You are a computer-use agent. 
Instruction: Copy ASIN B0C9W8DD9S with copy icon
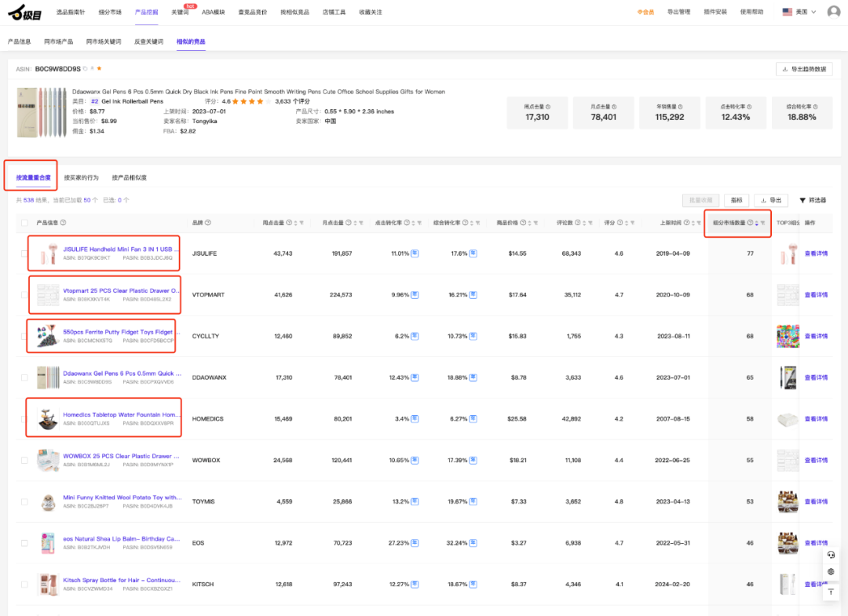[85, 68]
